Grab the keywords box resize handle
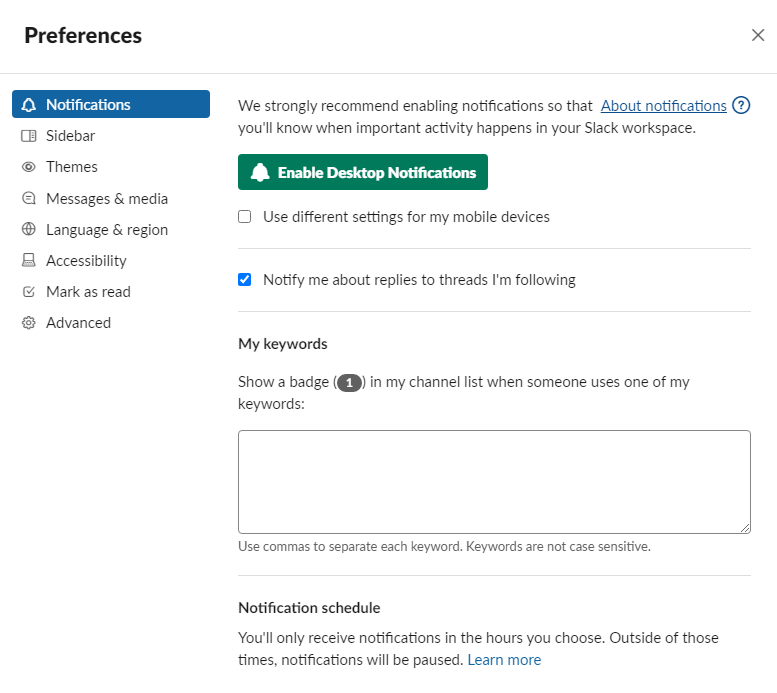777x693 pixels. pos(744,527)
